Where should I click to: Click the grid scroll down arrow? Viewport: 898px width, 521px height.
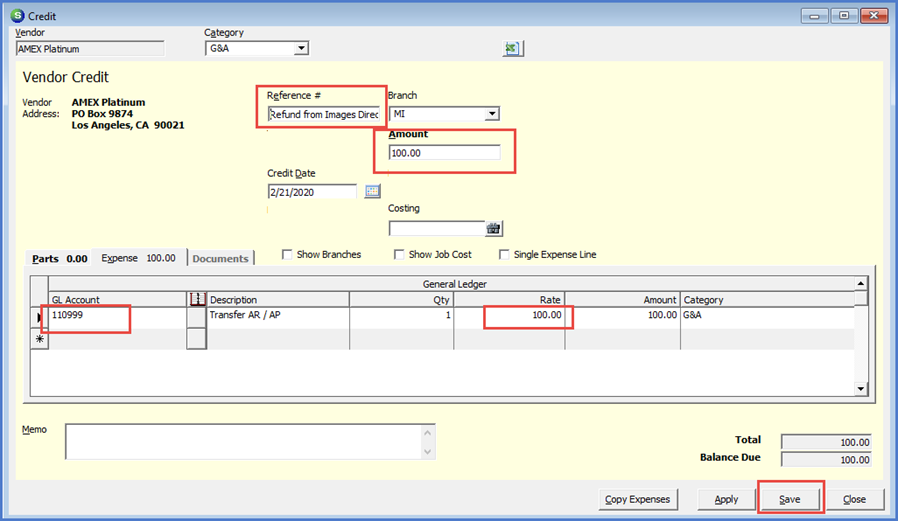861,389
